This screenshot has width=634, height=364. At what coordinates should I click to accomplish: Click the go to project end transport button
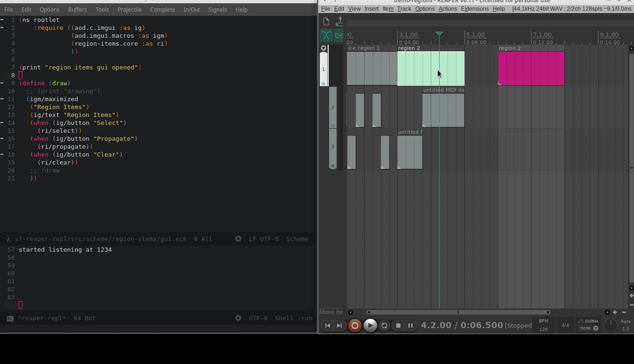click(339, 325)
